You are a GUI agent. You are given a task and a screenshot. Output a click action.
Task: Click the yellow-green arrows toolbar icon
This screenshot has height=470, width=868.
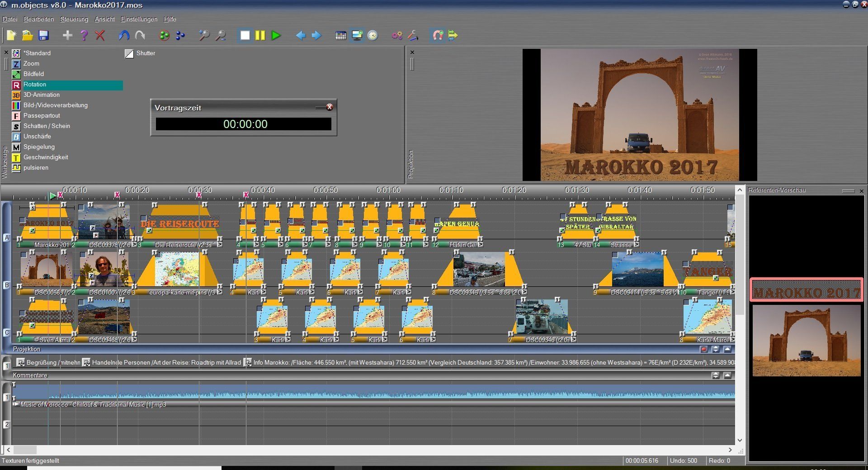click(x=453, y=35)
